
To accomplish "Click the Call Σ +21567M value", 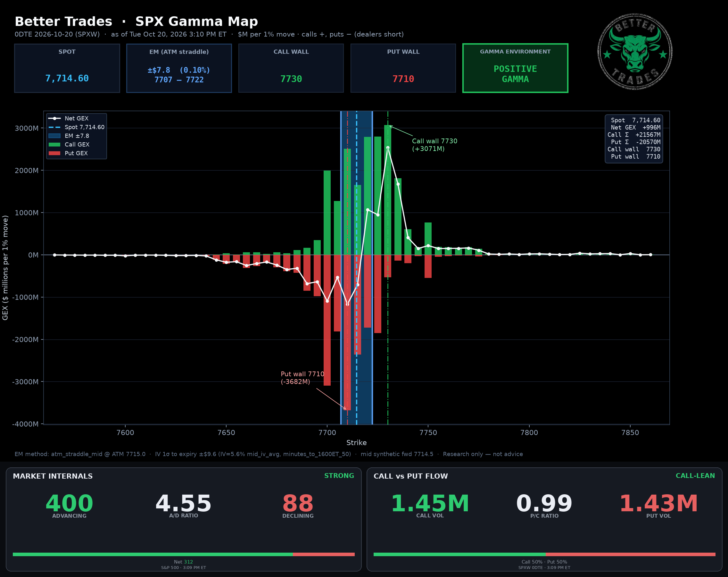I will tap(648, 135).
